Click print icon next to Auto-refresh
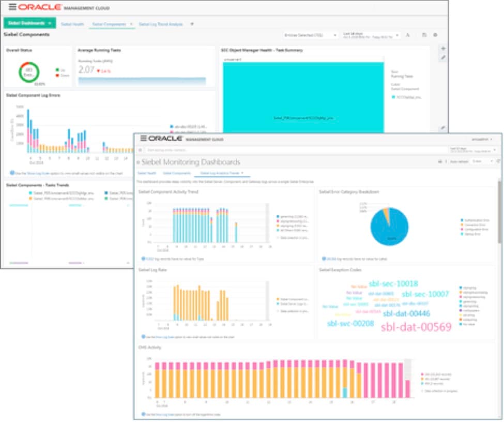The image size is (504, 423). [x=440, y=161]
